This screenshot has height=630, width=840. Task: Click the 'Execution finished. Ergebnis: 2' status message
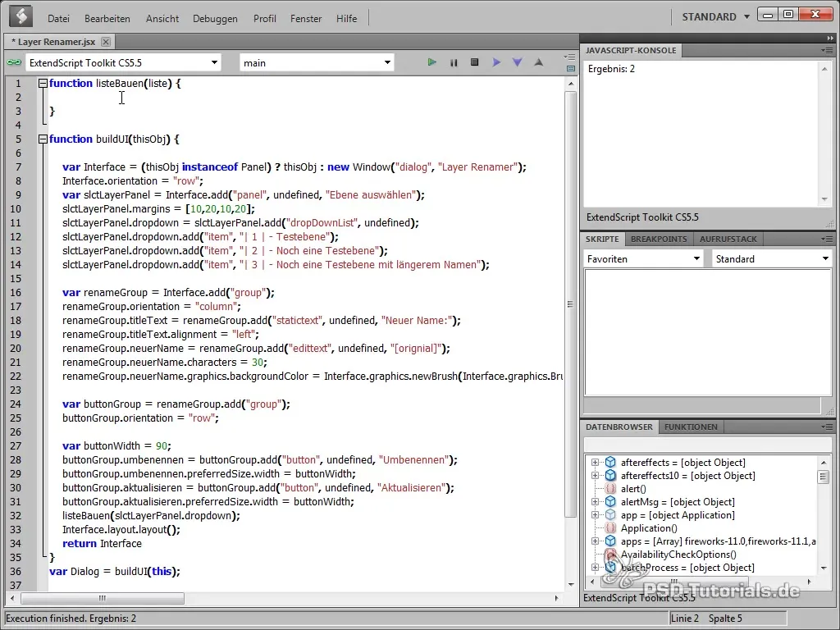[71, 619]
